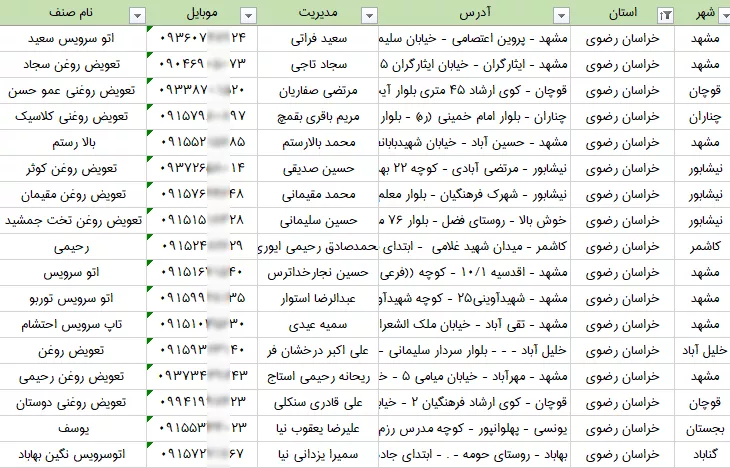
Task: Select cell تعویض روغن سجاد
Action: click(x=73, y=65)
